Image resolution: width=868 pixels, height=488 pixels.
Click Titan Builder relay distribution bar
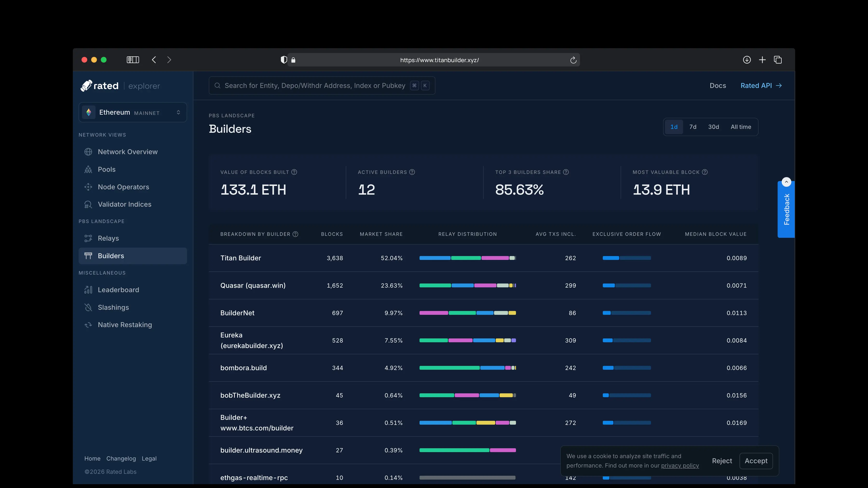click(x=467, y=258)
